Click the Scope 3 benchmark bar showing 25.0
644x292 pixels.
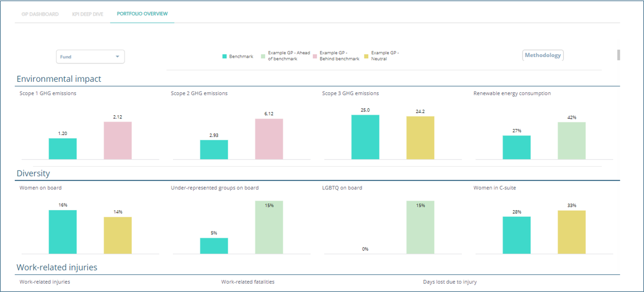[x=365, y=137]
